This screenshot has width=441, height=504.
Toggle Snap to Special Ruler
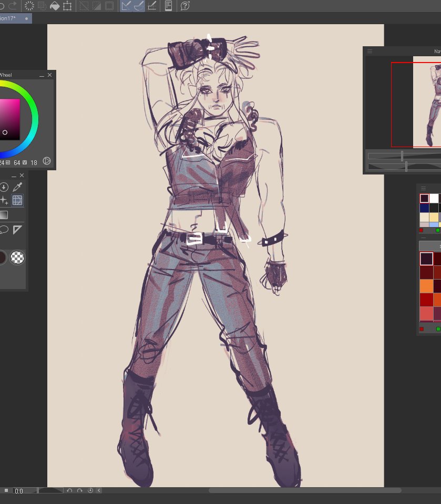[x=139, y=6]
